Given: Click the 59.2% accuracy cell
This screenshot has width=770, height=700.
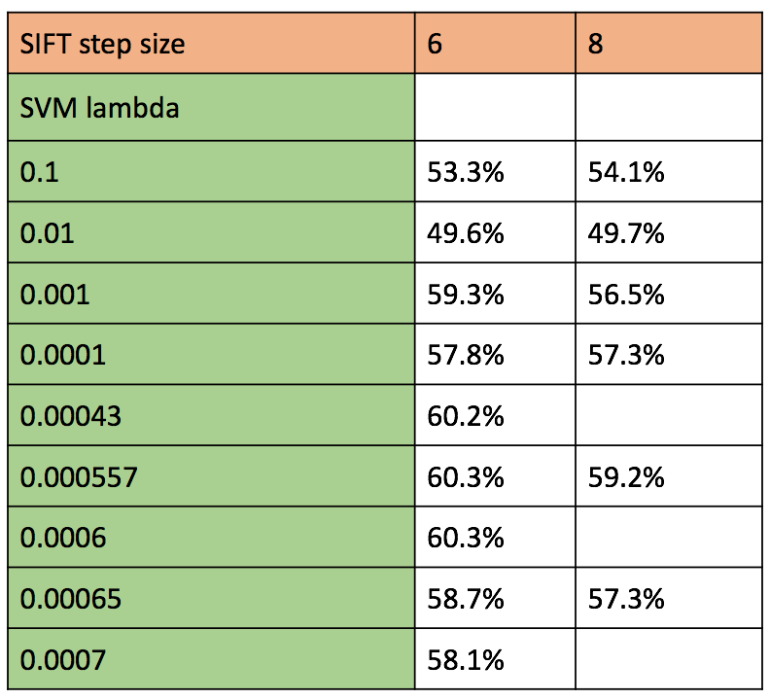Looking at the screenshot, I should (667, 478).
